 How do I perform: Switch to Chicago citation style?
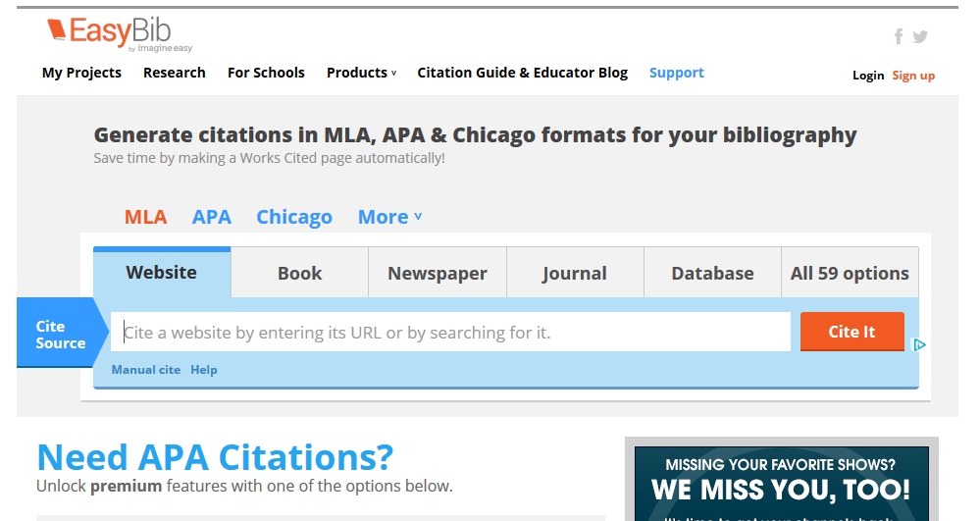coord(294,217)
